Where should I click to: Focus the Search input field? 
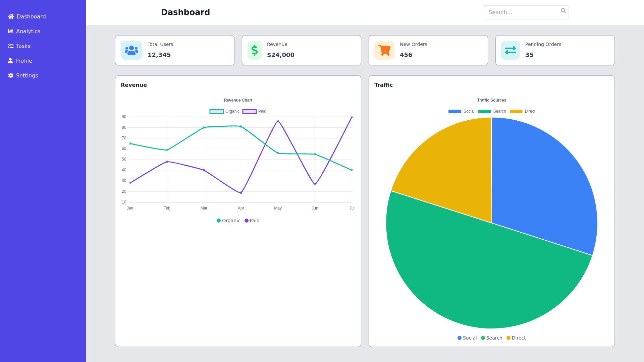(x=522, y=12)
